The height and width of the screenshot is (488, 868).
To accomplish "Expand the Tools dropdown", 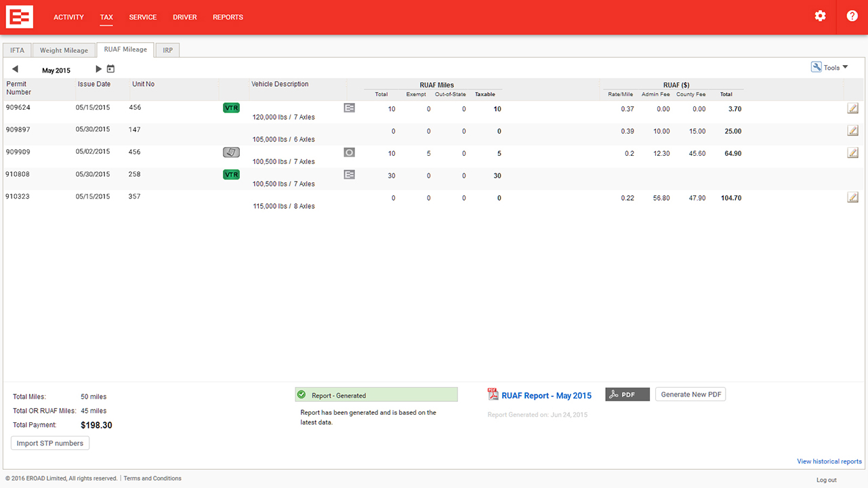I will [830, 67].
